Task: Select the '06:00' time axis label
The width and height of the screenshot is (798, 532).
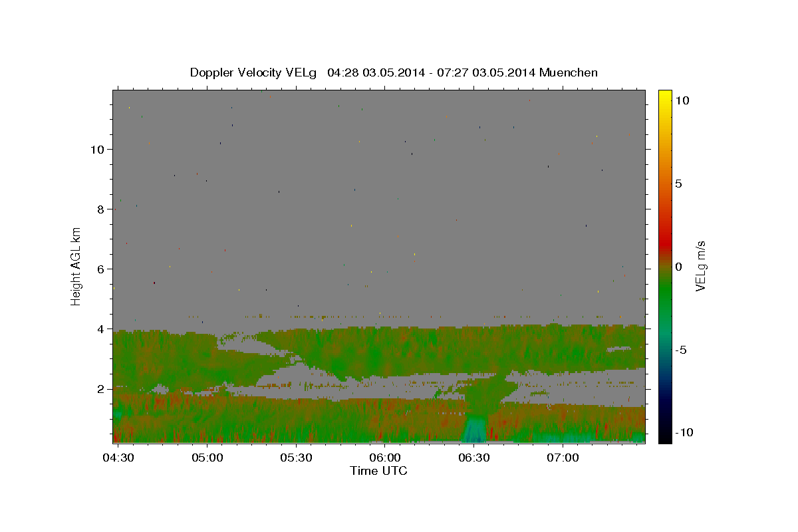Action: (x=385, y=458)
